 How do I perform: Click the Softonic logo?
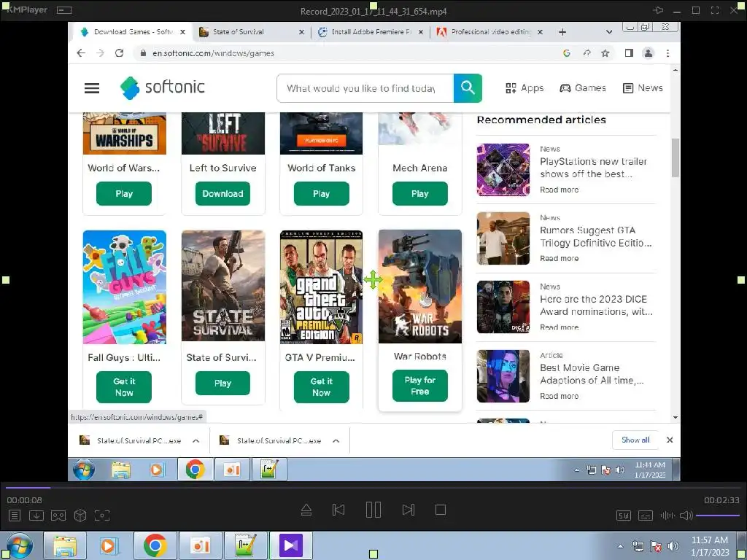[163, 87]
